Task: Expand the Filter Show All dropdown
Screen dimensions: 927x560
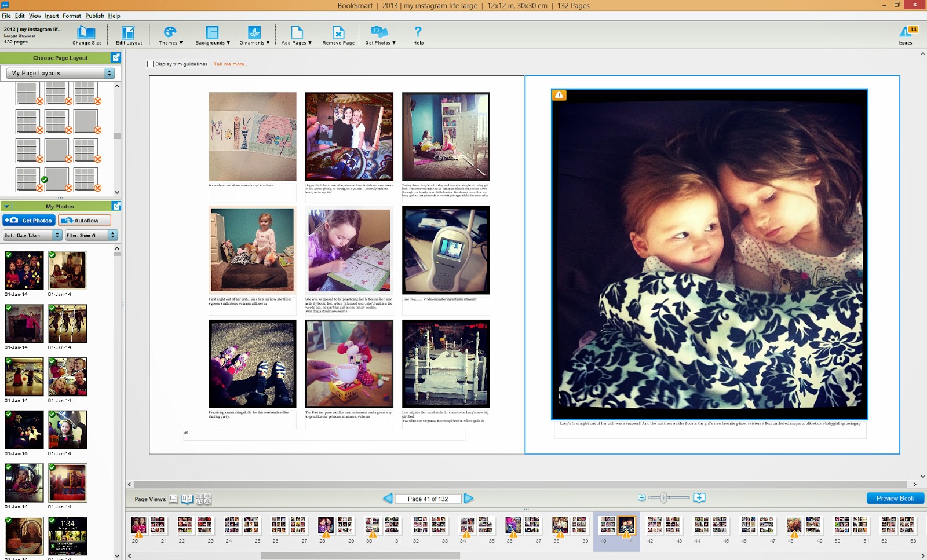Action: click(x=91, y=235)
